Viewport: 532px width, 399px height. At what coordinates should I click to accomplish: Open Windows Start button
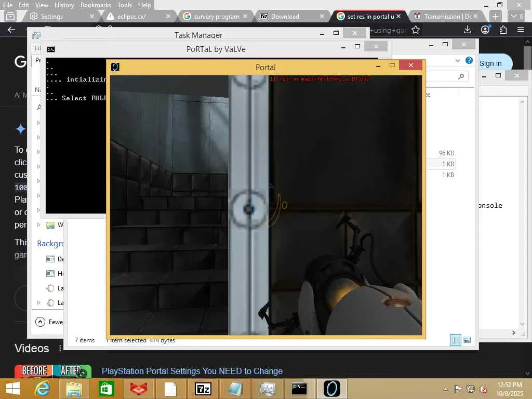pyautogui.click(x=13, y=389)
